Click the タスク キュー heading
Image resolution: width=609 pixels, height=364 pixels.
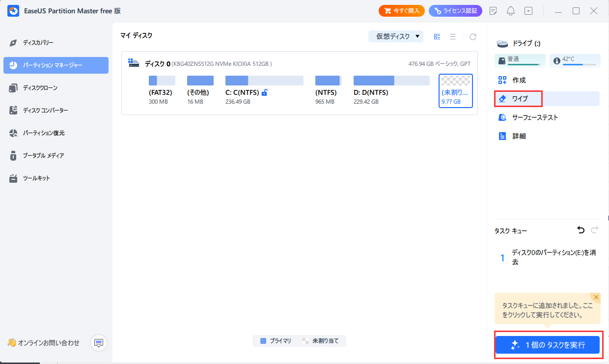pos(511,230)
